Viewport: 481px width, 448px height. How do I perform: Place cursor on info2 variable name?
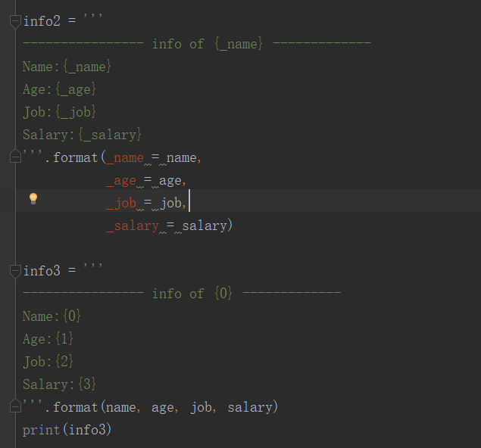pyautogui.click(x=42, y=21)
